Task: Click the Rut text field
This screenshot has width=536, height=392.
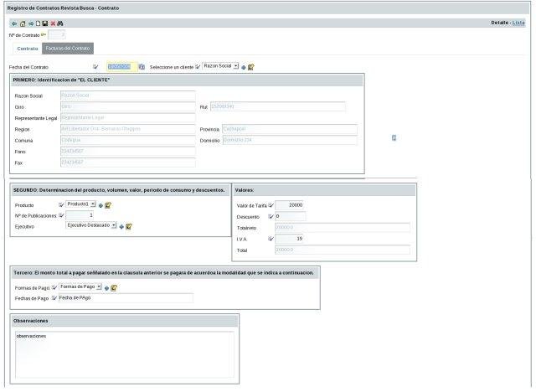Action: coord(277,106)
